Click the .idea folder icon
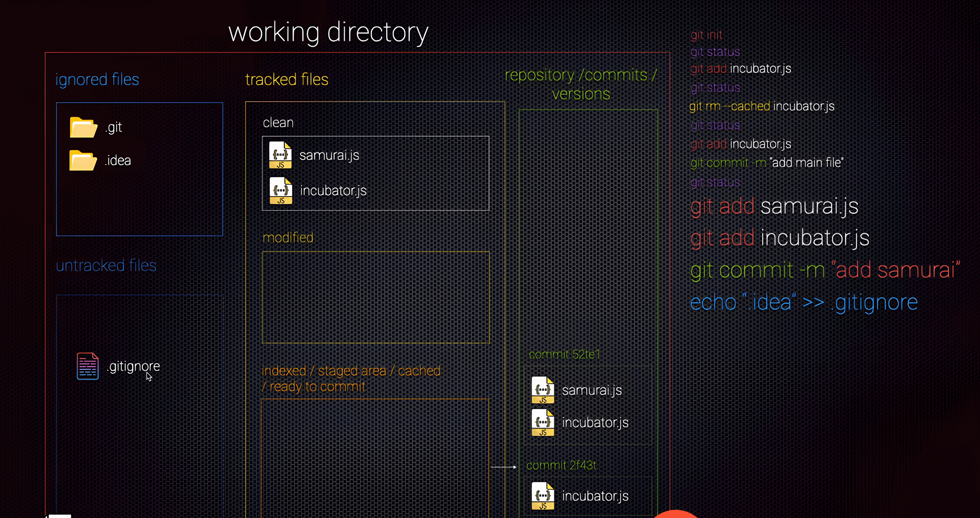The height and width of the screenshot is (518, 980). click(83, 161)
